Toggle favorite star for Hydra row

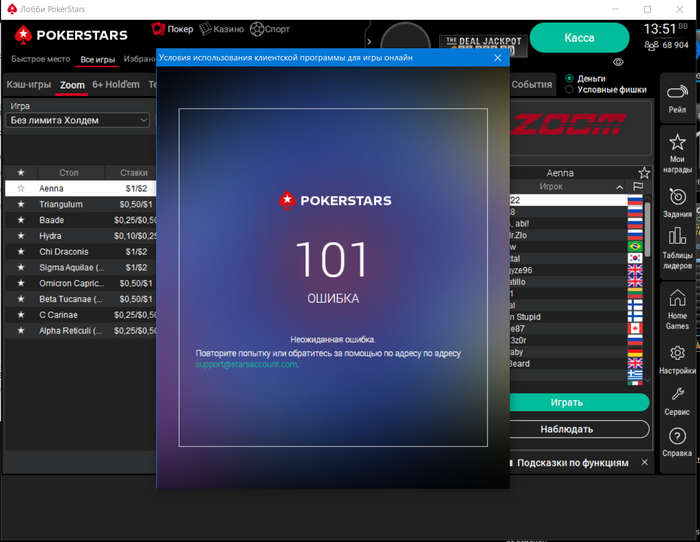point(21,236)
